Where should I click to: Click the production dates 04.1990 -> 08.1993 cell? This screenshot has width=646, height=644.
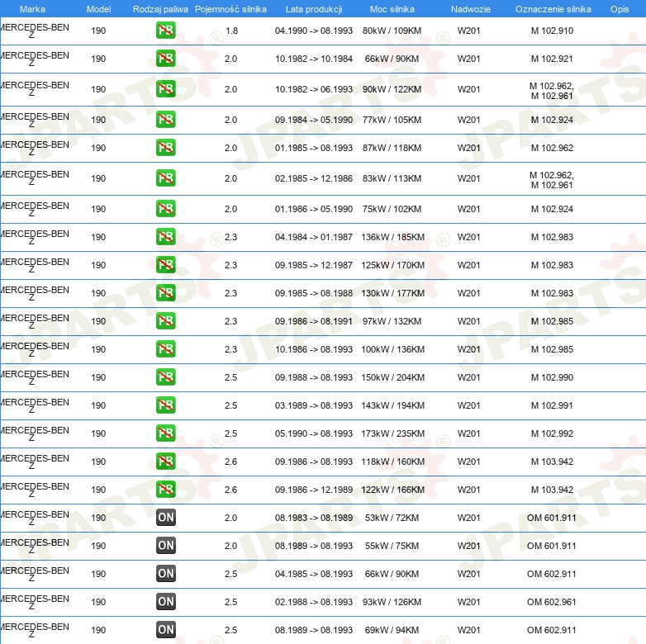click(x=313, y=31)
